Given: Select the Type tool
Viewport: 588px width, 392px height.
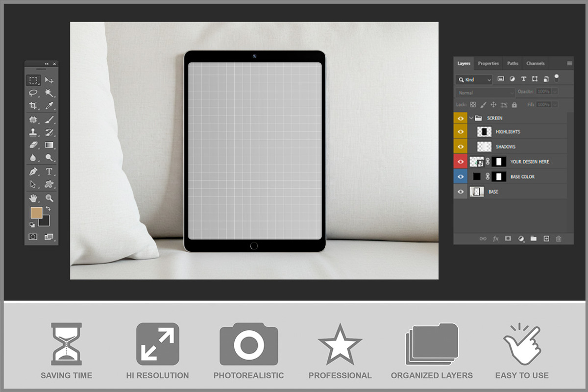Looking at the screenshot, I should (49, 171).
